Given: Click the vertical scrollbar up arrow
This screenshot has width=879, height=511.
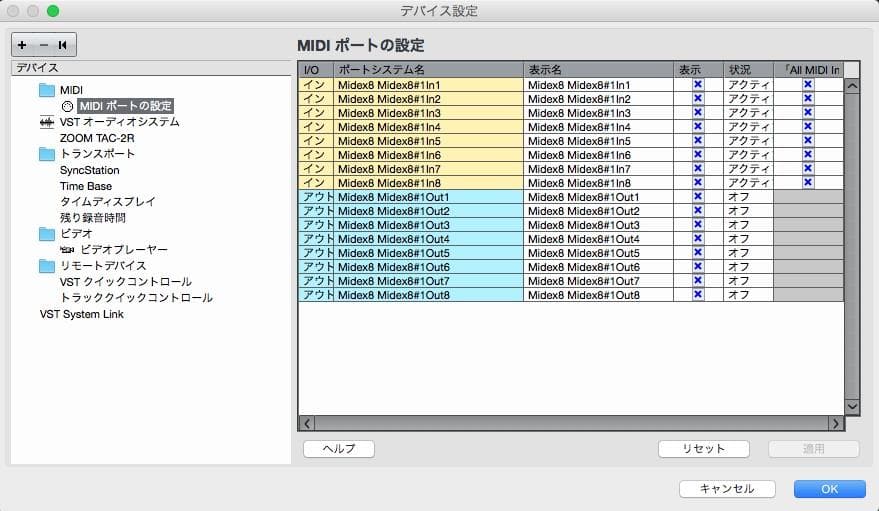Looking at the screenshot, I should pos(852,86).
